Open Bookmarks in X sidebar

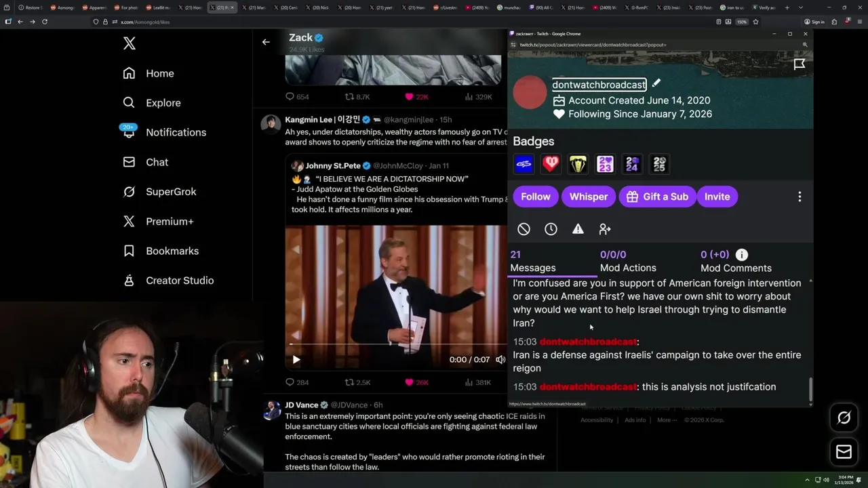(x=161, y=251)
